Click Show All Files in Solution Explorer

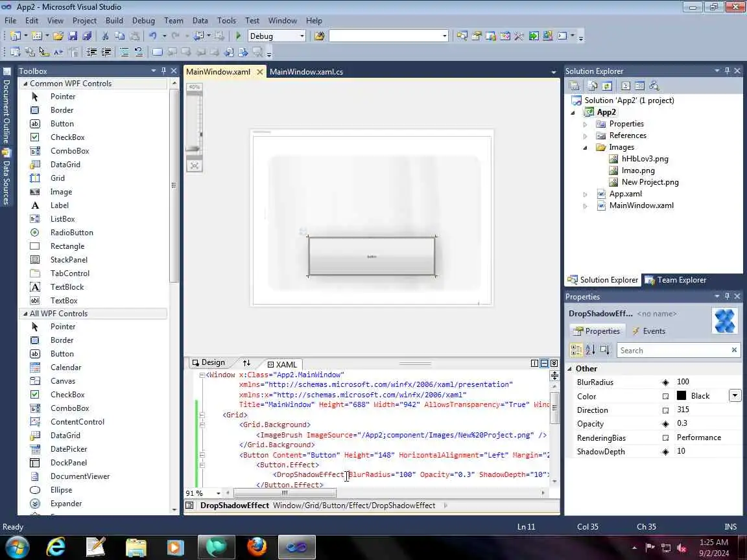[x=592, y=86]
